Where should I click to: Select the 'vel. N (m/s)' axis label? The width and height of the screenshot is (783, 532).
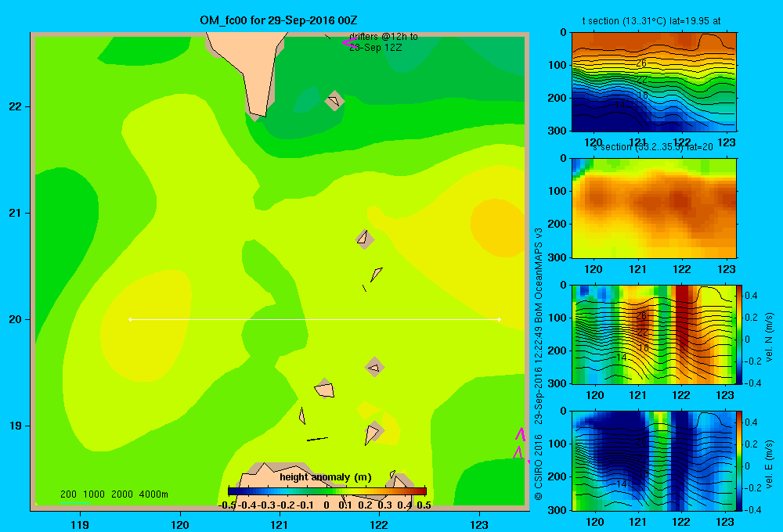(769, 337)
